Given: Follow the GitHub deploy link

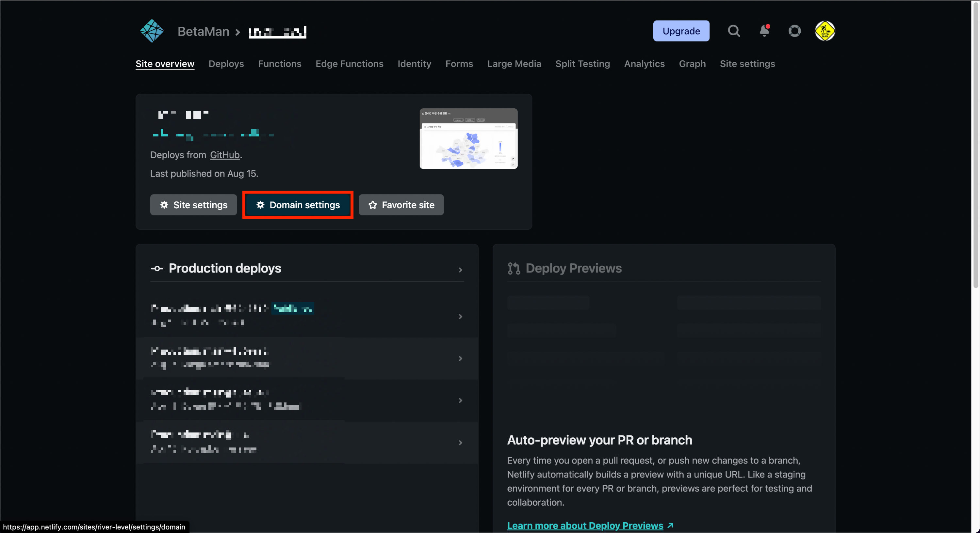Looking at the screenshot, I should click(x=224, y=155).
